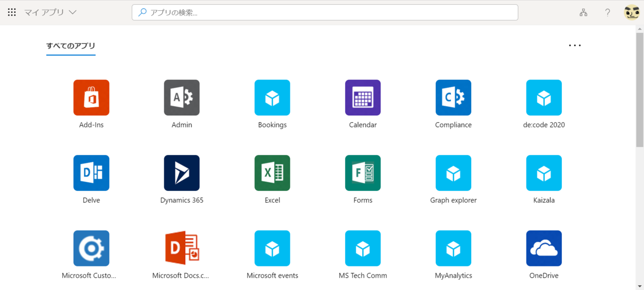Launch the Dynamics 365 icon
Viewport: 644px width, 290px height.
pyautogui.click(x=182, y=173)
